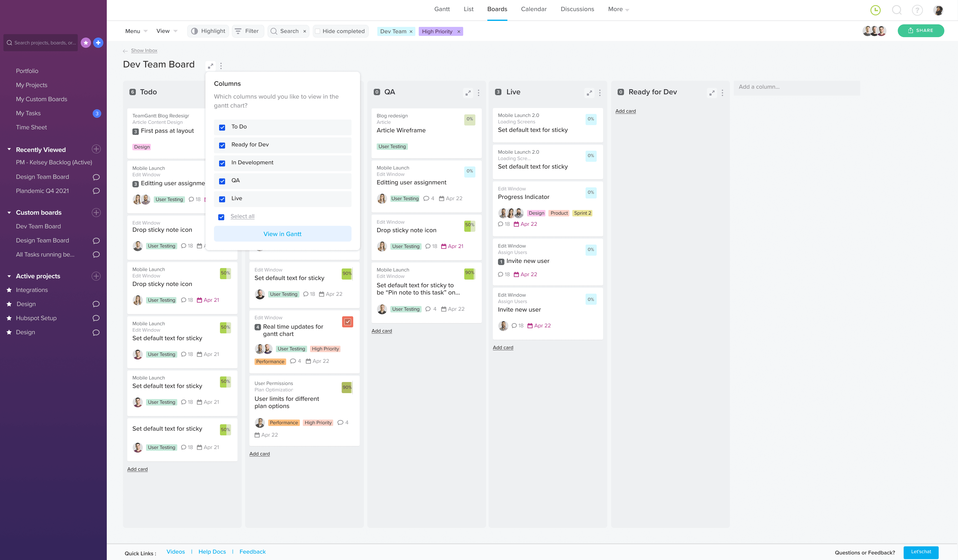
Task: Open comments icon for Plandemic Q4 2021
Action: pyautogui.click(x=96, y=191)
